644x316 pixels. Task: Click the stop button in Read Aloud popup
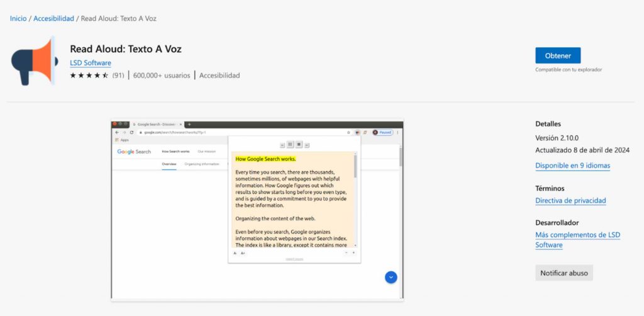pyautogui.click(x=299, y=144)
